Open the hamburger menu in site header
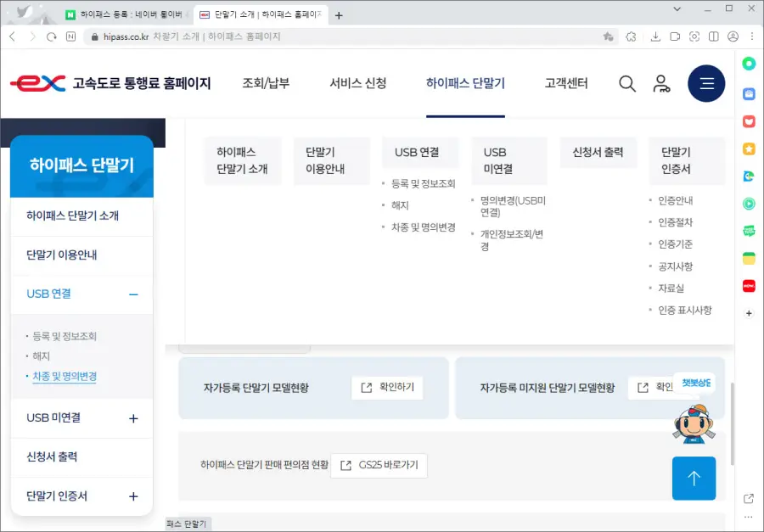This screenshot has width=764, height=532. click(706, 83)
